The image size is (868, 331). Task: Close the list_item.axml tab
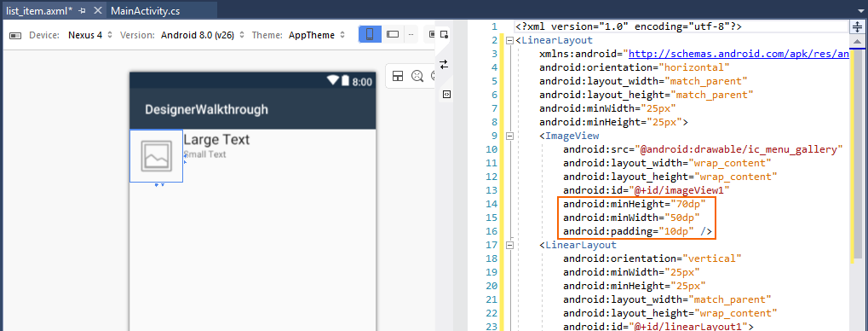pos(97,10)
